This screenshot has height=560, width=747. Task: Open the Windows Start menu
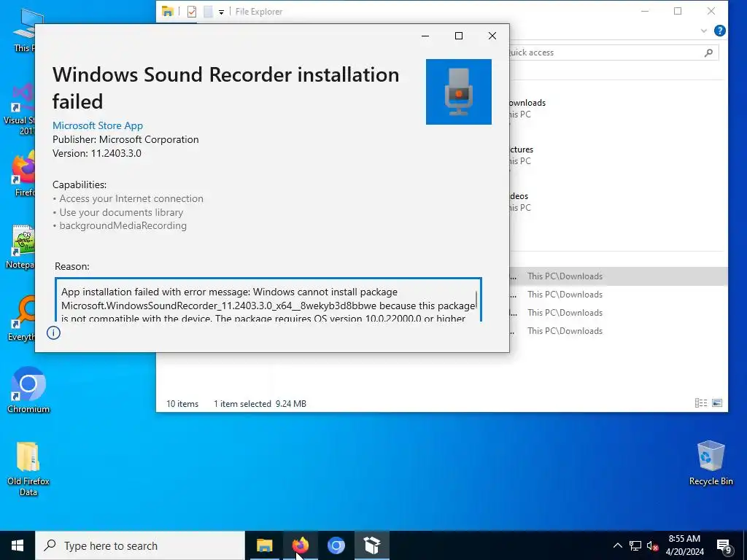pyautogui.click(x=18, y=545)
